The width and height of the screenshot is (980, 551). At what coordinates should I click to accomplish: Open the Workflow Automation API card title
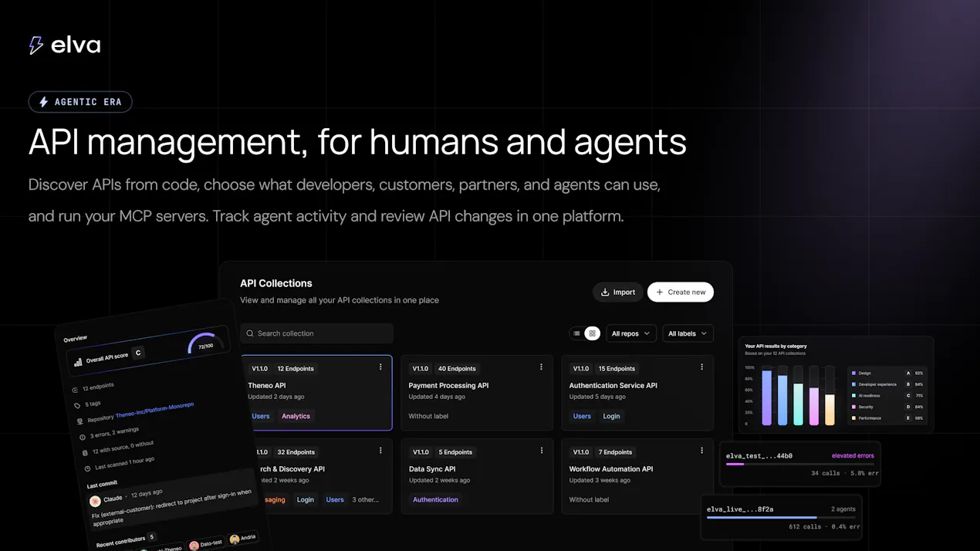pos(611,468)
